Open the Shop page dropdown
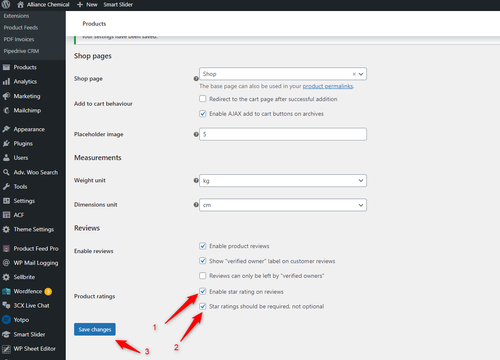 (283, 74)
